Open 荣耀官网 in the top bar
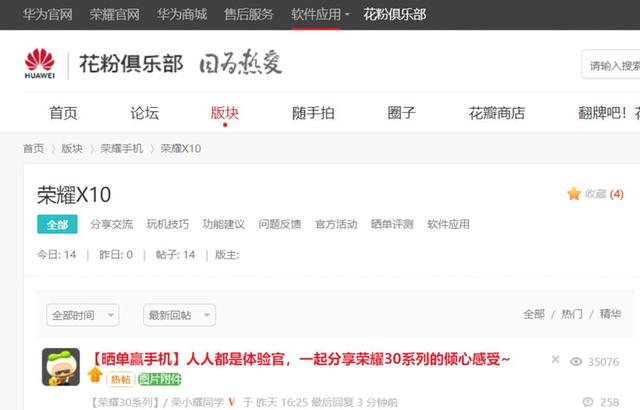640x410 pixels. point(115,15)
